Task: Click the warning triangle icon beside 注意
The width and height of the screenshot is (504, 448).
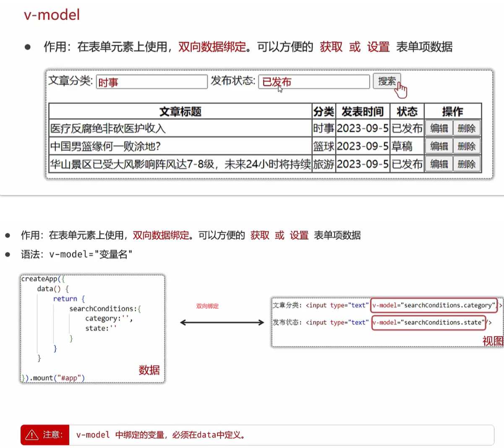Action: [32, 435]
